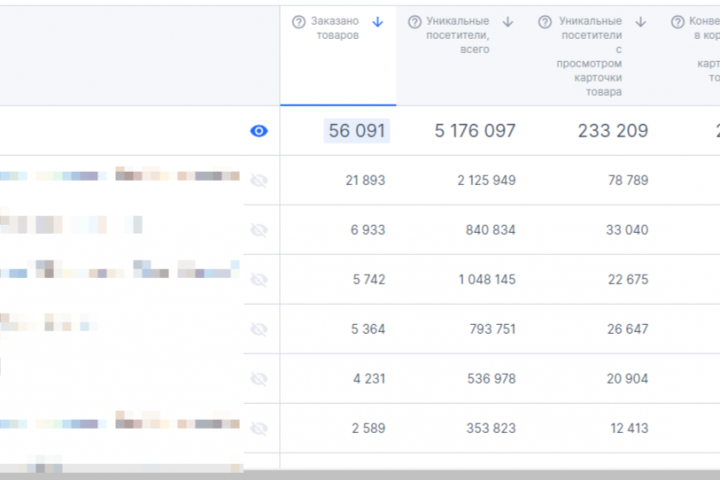Click cell 793 751
720x480 pixels.
pyautogui.click(x=492, y=329)
